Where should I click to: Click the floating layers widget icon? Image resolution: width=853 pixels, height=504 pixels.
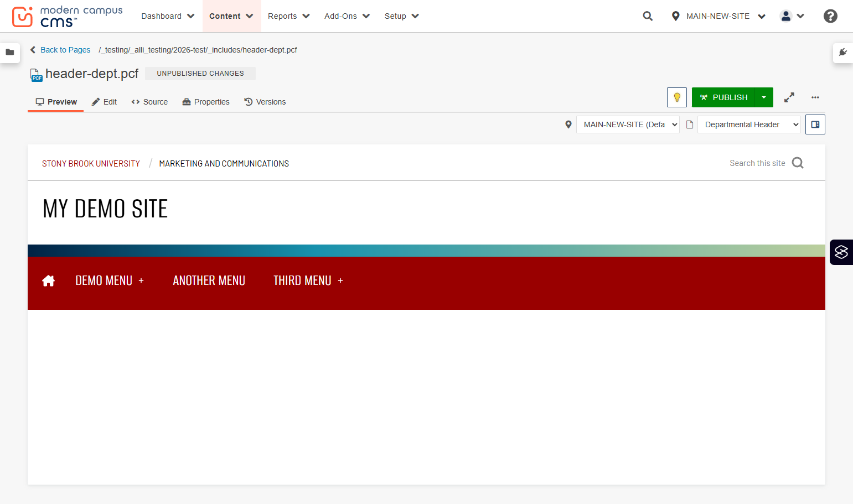point(841,252)
